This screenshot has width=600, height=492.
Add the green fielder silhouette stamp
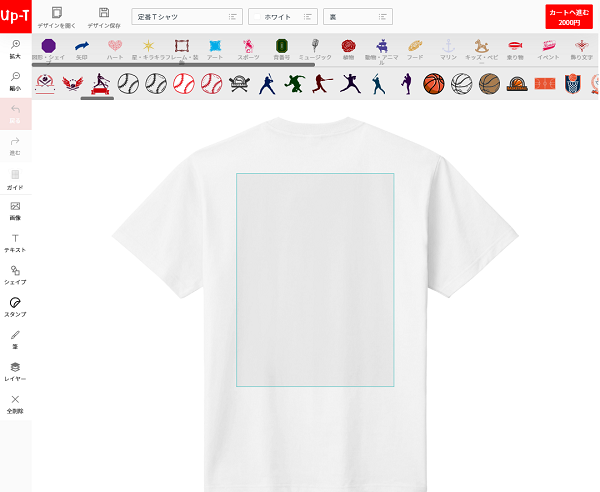coord(295,84)
